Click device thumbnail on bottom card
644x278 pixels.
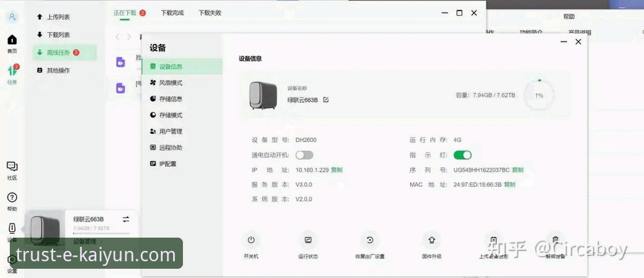(45, 230)
